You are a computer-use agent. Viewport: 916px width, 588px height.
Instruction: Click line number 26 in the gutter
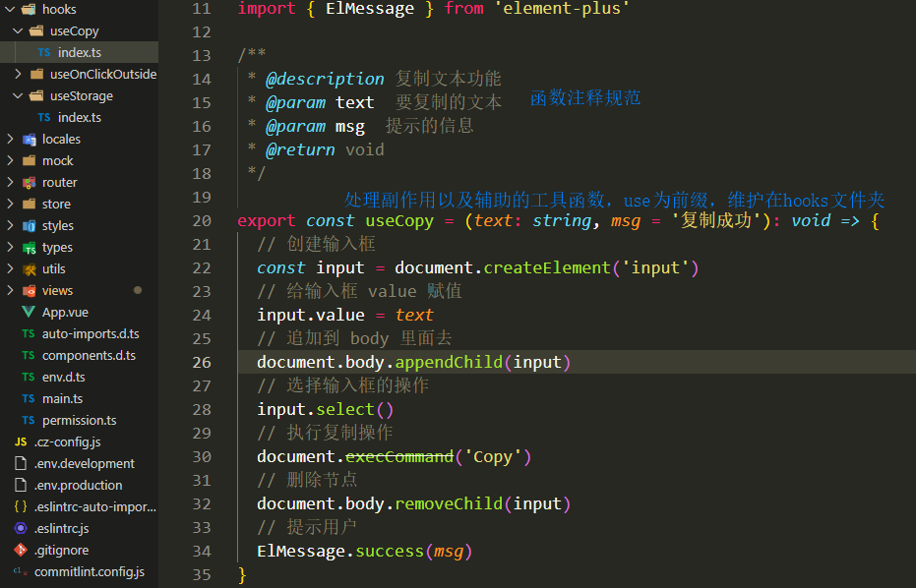(202, 363)
